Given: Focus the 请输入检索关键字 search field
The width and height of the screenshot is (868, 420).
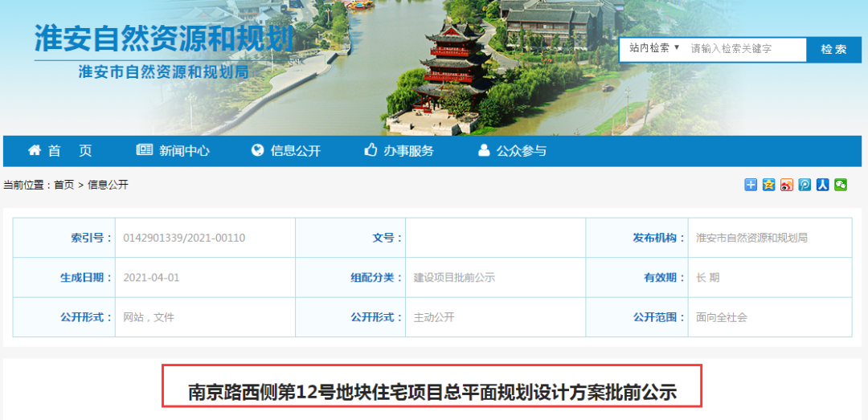Looking at the screenshot, I should pyautogui.click(x=746, y=49).
